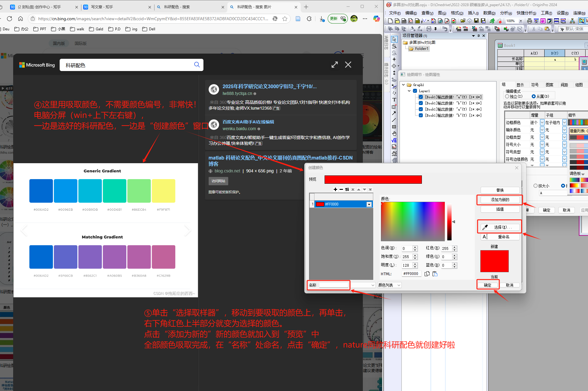Select the #006AD2 gradient color swatch
The image size is (588, 391).
(41, 191)
